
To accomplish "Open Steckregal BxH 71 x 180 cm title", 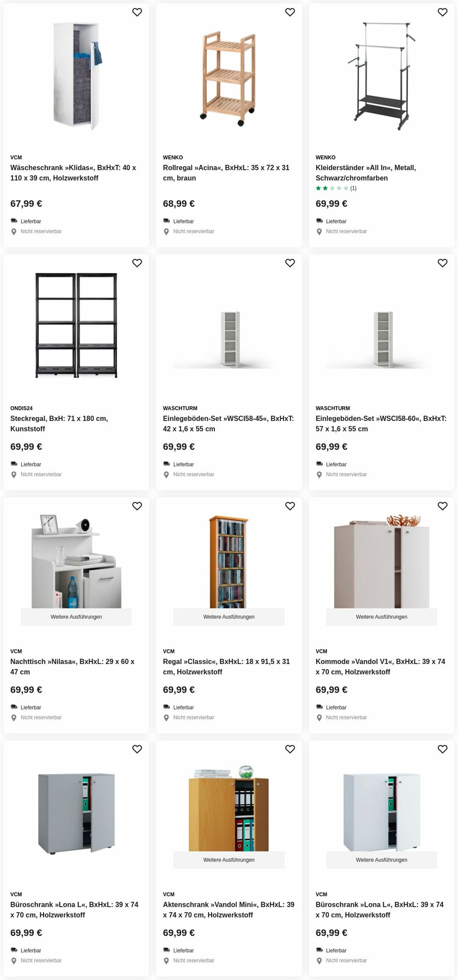I will [59, 424].
